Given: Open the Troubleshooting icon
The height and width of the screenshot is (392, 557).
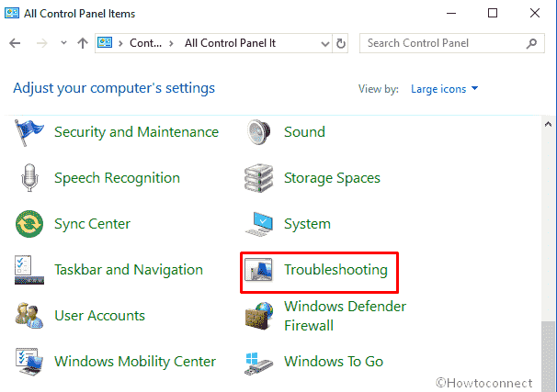Looking at the screenshot, I should point(258,270).
